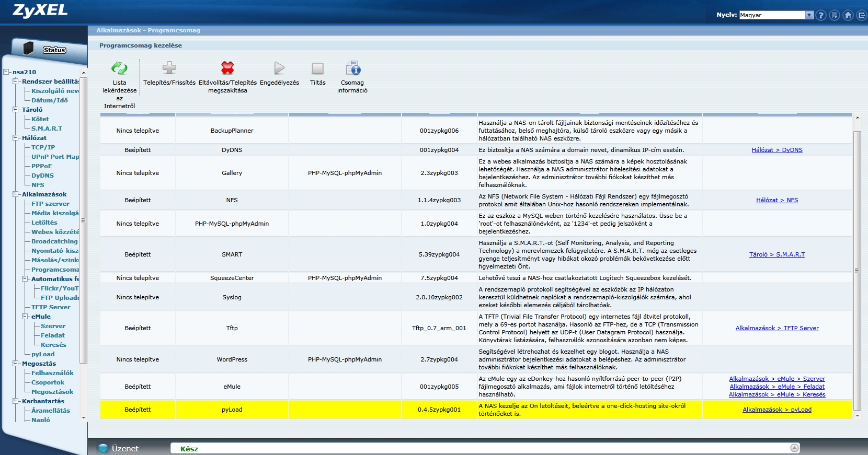Open Kötet under Tároló

point(40,119)
